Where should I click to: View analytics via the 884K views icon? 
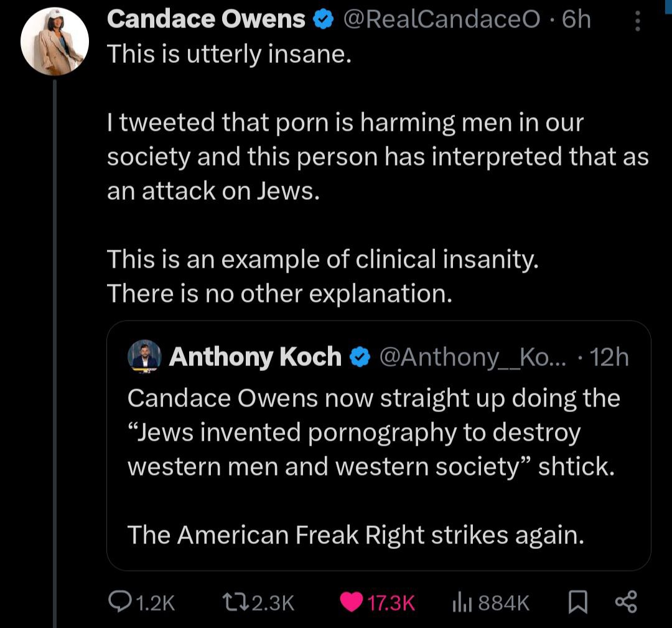pyautogui.click(x=463, y=602)
